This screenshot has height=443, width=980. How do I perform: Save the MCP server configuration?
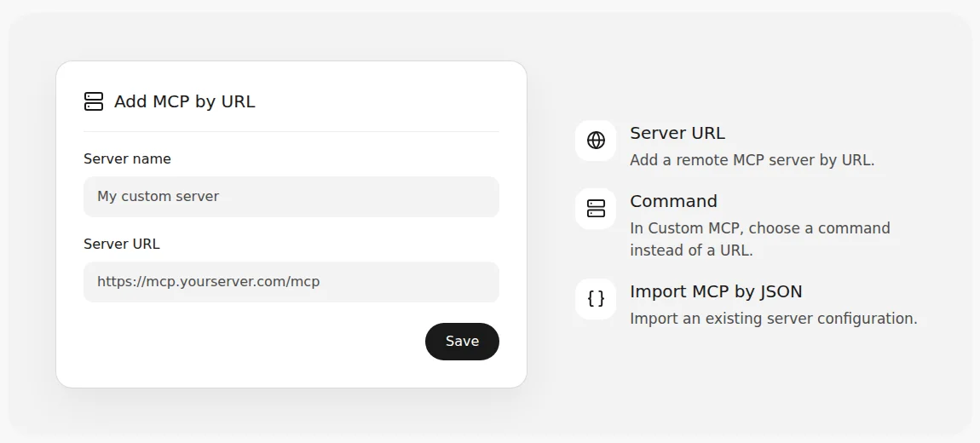click(462, 341)
